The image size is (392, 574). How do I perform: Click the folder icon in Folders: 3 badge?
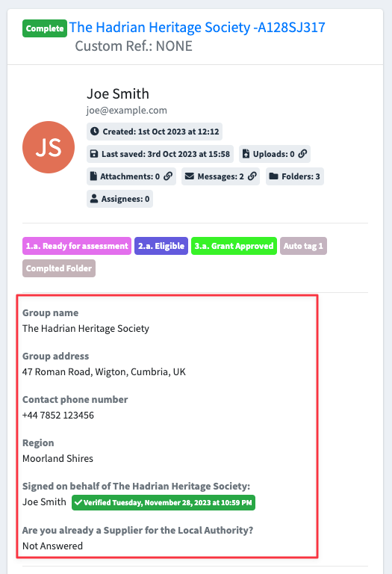(273, 176)
